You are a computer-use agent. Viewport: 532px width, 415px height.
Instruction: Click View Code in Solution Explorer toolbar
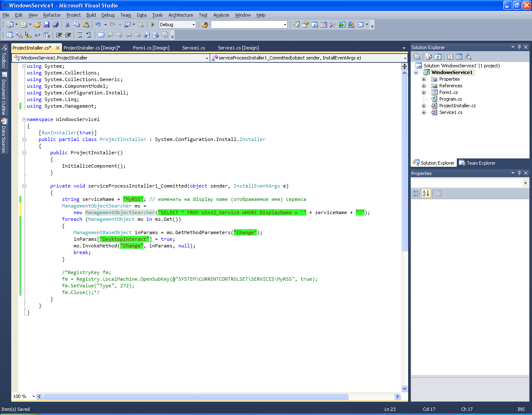tap(450, 57)
